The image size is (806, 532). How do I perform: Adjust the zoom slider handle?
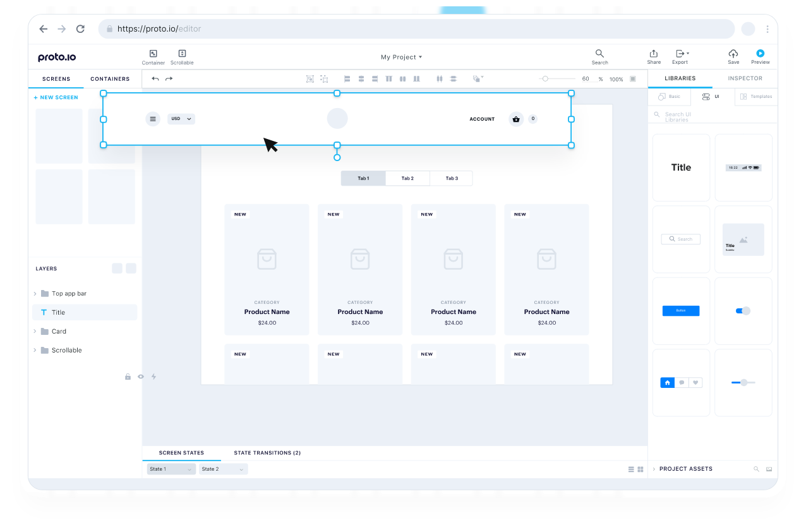click(x=545, y=79)
